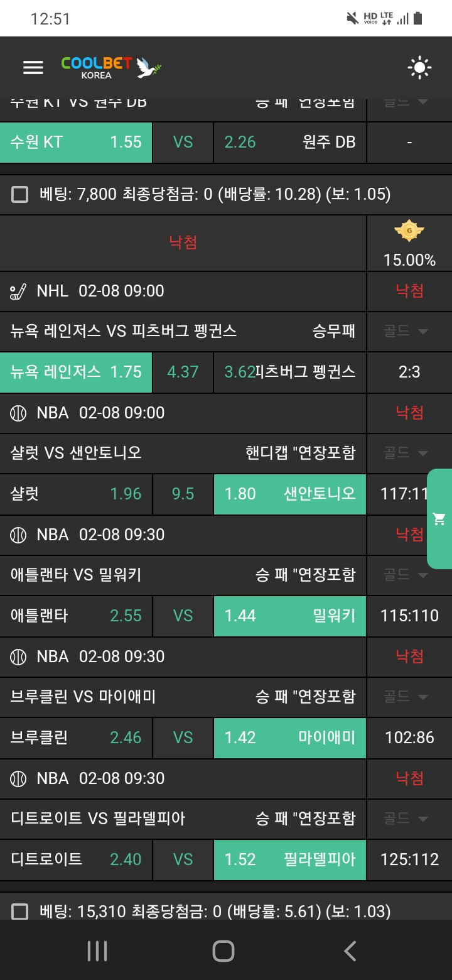Screen dimensions: 452x980
Task: Open the green shopping cart tab
Action: 439,519
